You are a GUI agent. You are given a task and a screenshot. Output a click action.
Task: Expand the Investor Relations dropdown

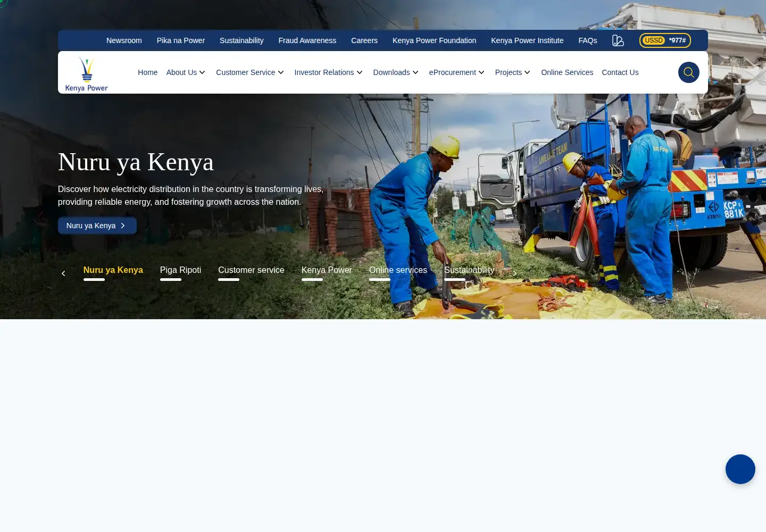tap(328, 72)
